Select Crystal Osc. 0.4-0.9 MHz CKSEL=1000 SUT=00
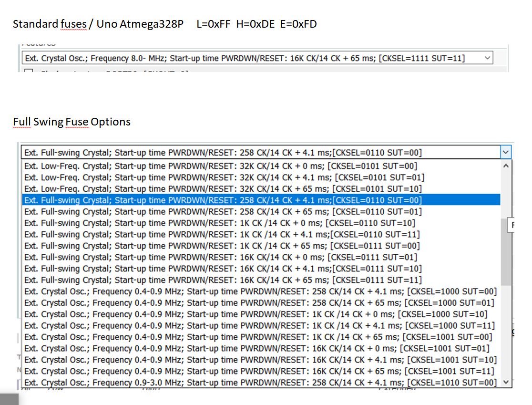The image size is (532, 405). 261,291
